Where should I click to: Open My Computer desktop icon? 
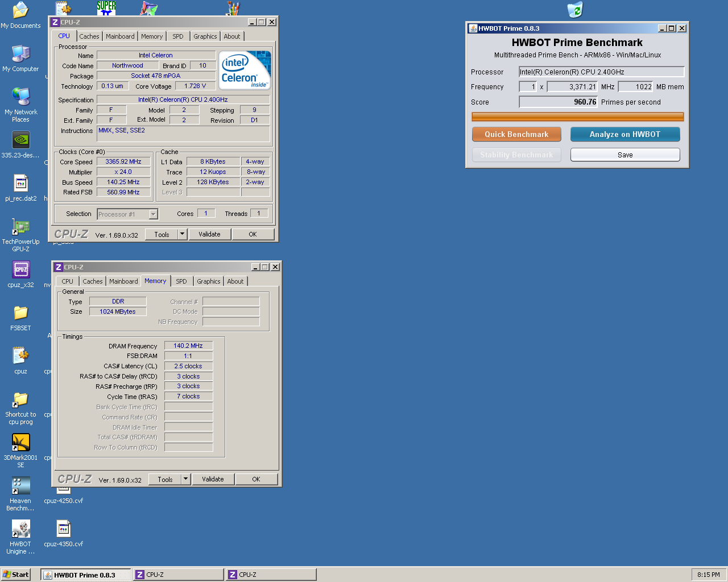(20, 53)
